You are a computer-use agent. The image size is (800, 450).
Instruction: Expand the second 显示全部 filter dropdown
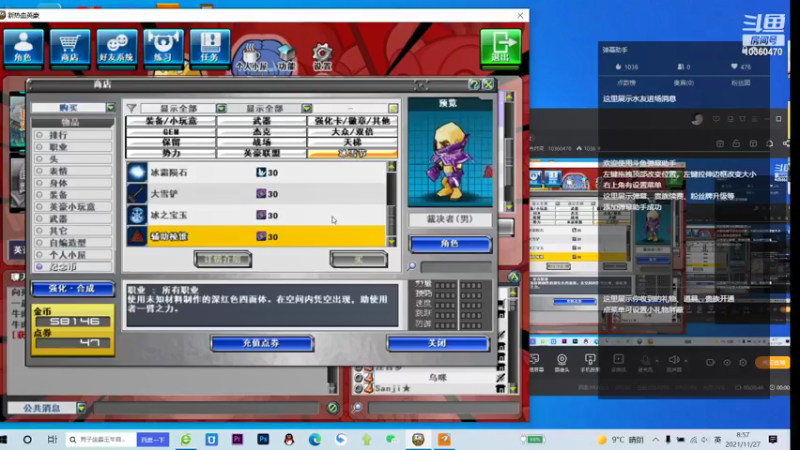click(x=307, y=108)
